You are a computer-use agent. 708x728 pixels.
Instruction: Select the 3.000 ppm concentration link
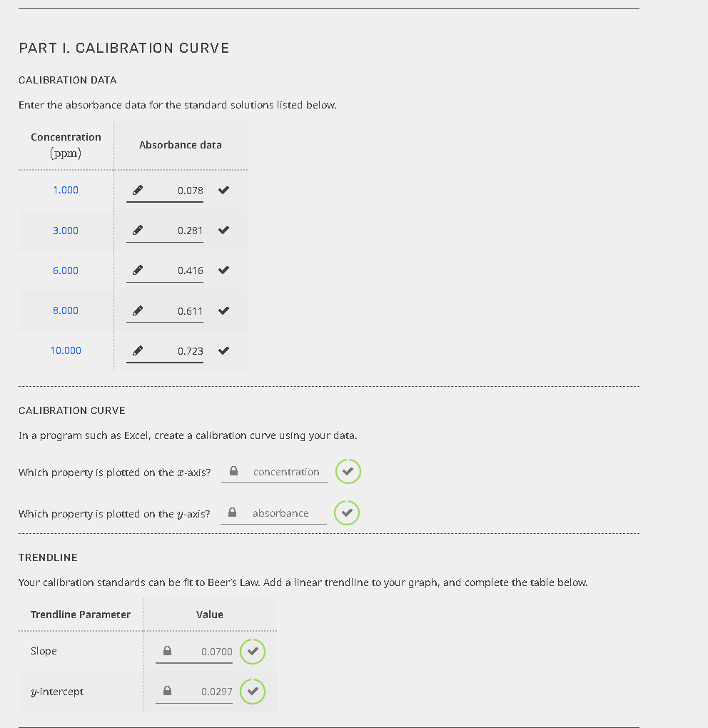coord(66,231)
